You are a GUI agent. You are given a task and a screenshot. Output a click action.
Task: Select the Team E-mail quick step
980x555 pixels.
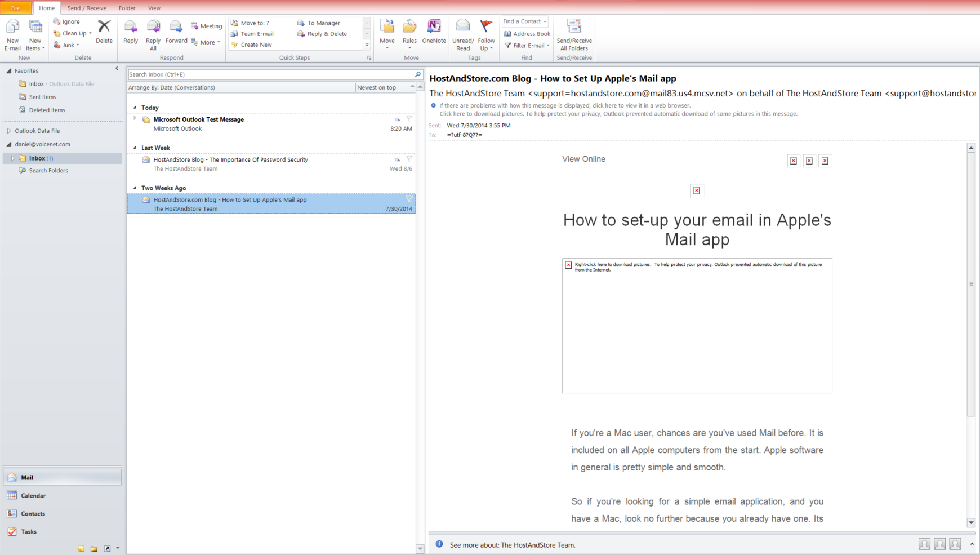pos(252,34)
